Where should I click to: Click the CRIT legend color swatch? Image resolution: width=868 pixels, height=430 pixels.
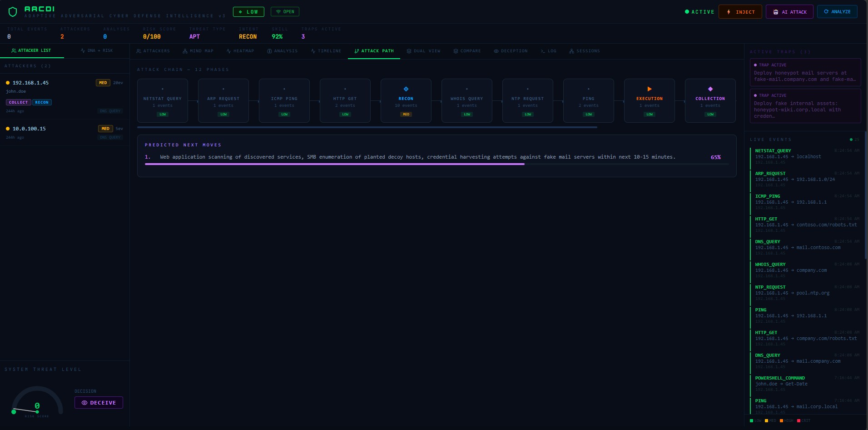(799, 420)
